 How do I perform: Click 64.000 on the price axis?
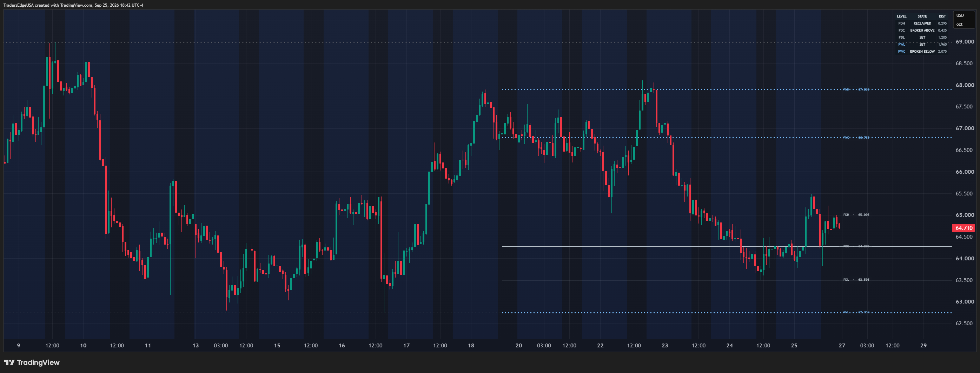pyautogui.click(x=965, y=259)
